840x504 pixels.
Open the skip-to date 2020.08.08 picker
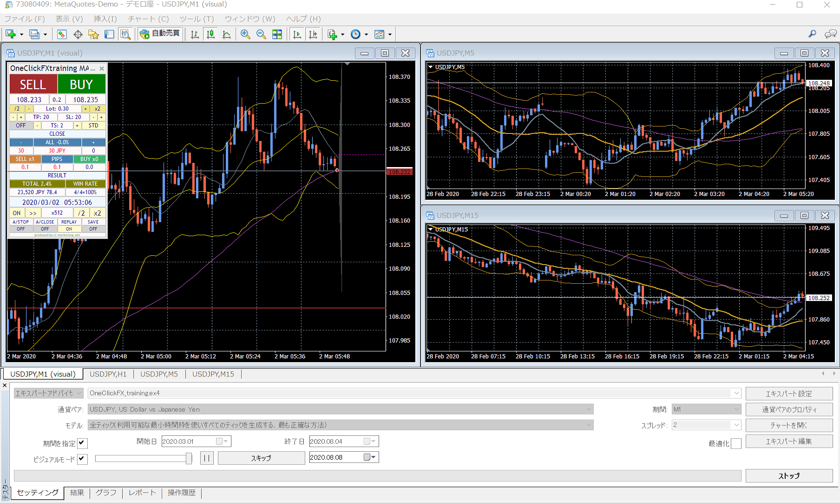[x=370, y=457]
